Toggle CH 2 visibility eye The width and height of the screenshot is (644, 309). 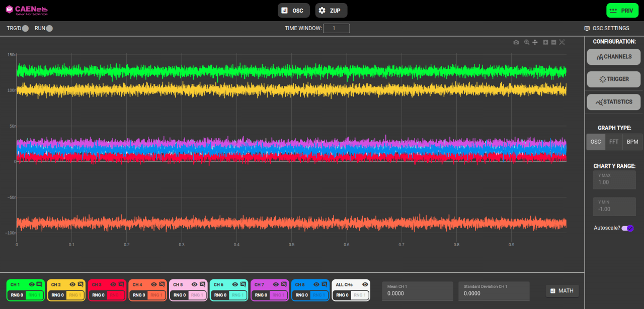pos(72,284)
